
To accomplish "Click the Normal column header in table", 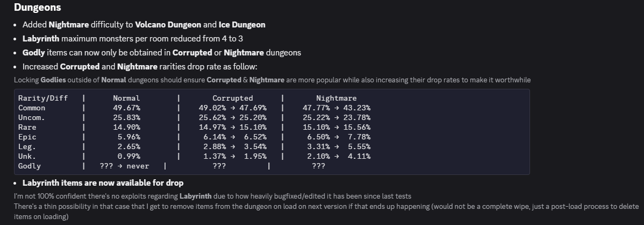I will [126, 99].
